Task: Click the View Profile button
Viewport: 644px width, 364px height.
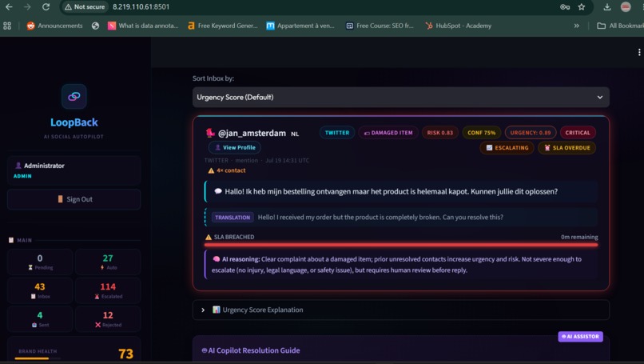Action: pos(235,147)
